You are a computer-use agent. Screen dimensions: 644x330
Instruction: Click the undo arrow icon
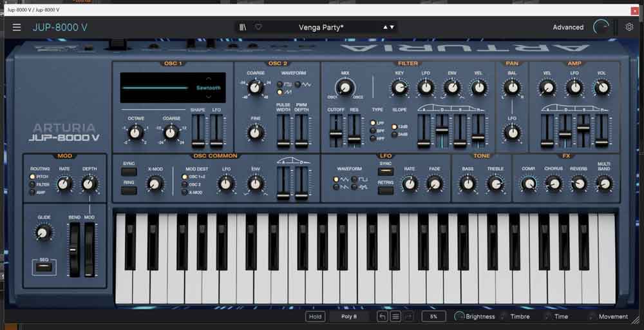[383, 316]
